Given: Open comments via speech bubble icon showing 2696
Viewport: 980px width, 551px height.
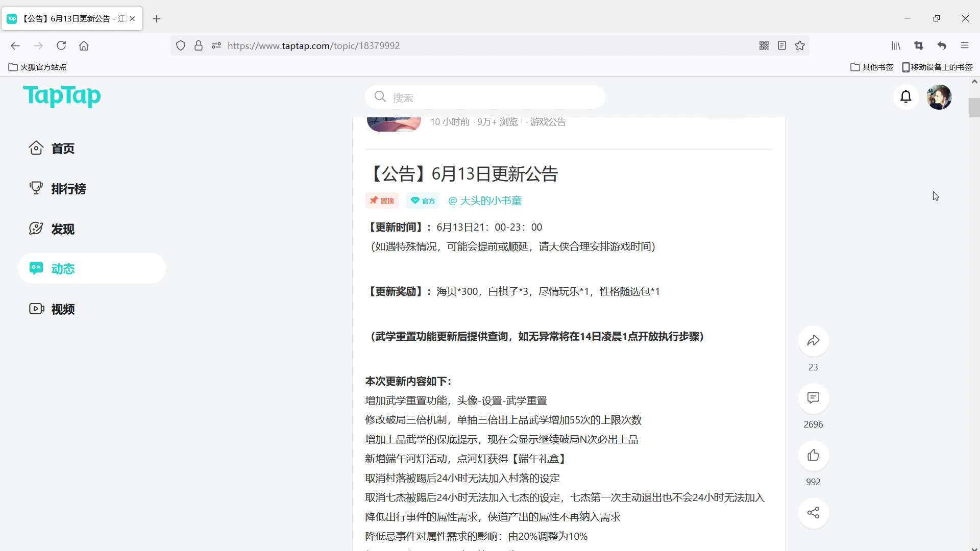Looking at the screenshot, I should point(813,398).
